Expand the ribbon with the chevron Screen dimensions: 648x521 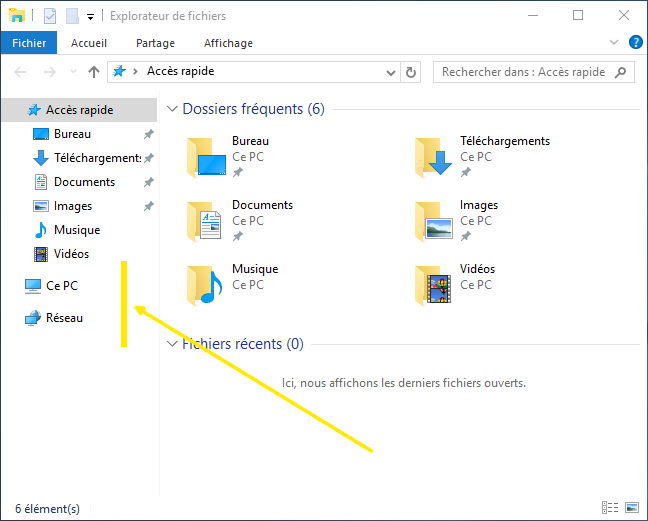614,42
